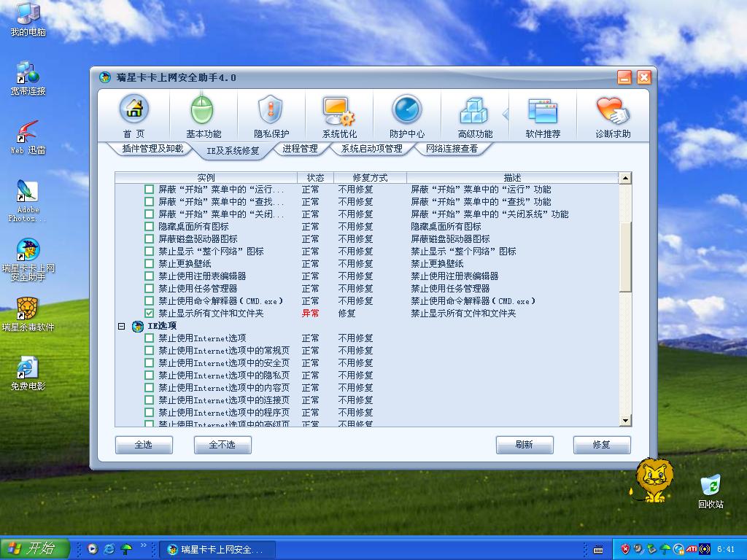Open Adobe Photoshop desktop shortcut

click(28, 201)
